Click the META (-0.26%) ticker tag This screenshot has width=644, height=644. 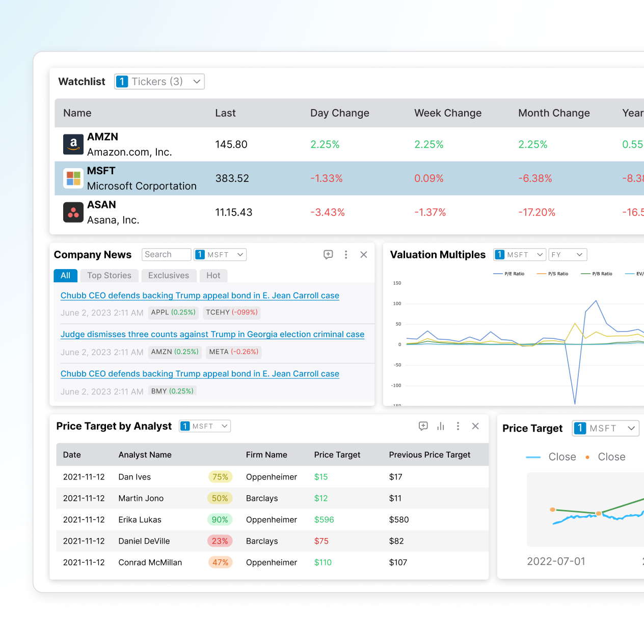pyautogui.click(x=234, y=352)
